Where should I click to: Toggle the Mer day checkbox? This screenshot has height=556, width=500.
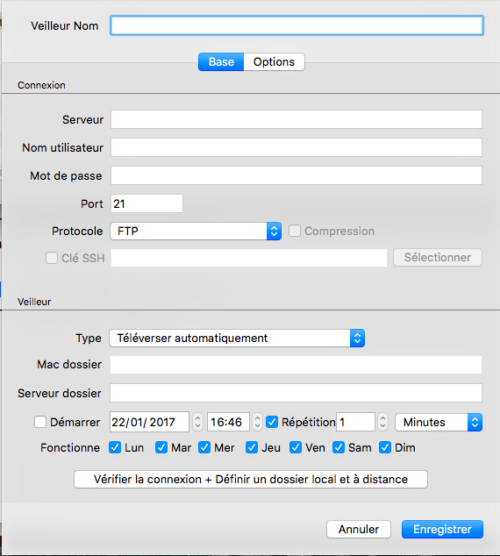[x=204, y=447]
